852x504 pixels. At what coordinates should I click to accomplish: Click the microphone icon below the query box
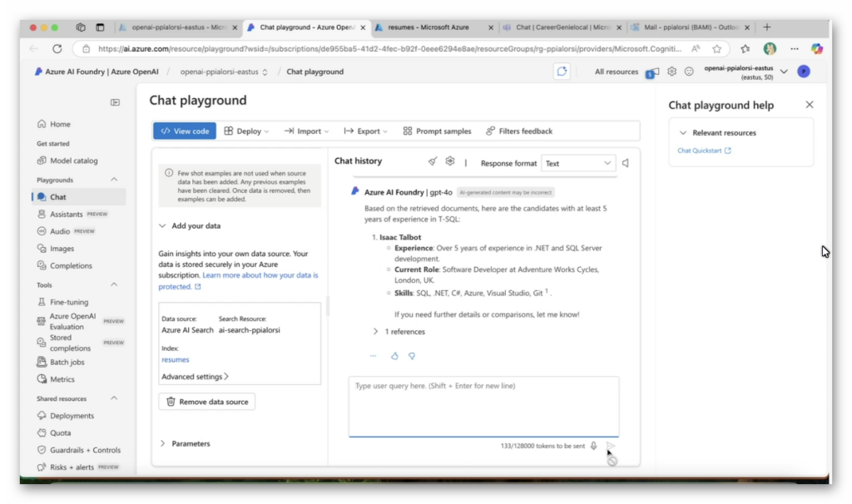coord(594,446)
